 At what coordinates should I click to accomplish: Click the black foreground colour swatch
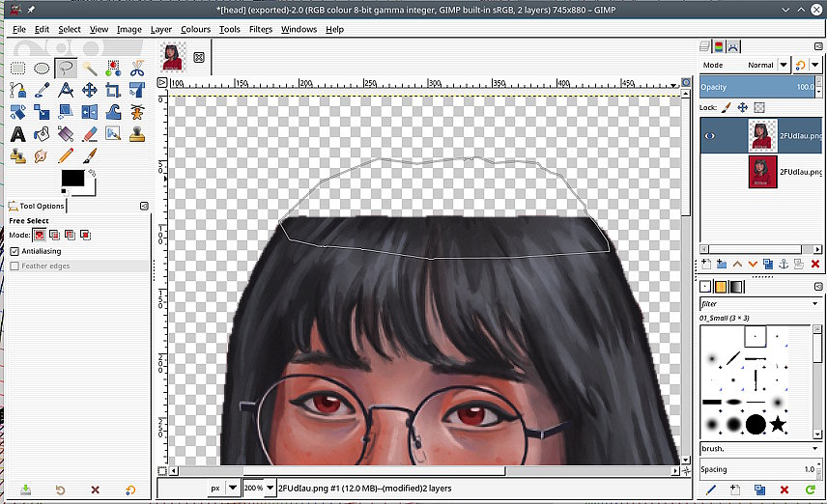71,178
